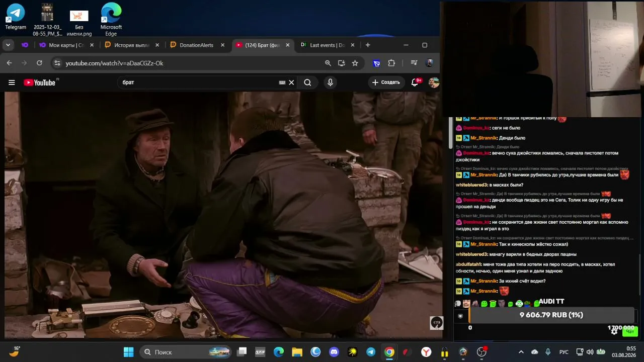Viewport: 644px width, 362px height.
Task: Switch to the Мои карты tab
Action: (x=66, y=45)
